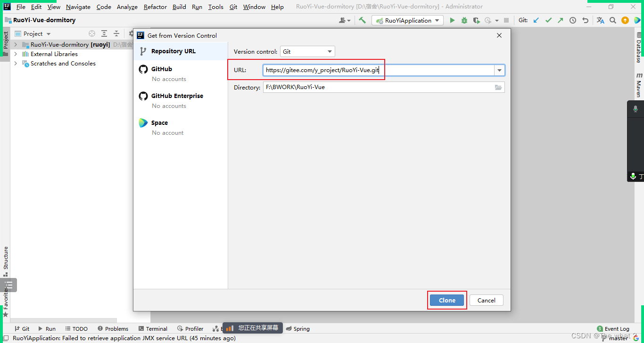
Task: Click the microphone icon in side widget
Action: coord(635,109)
